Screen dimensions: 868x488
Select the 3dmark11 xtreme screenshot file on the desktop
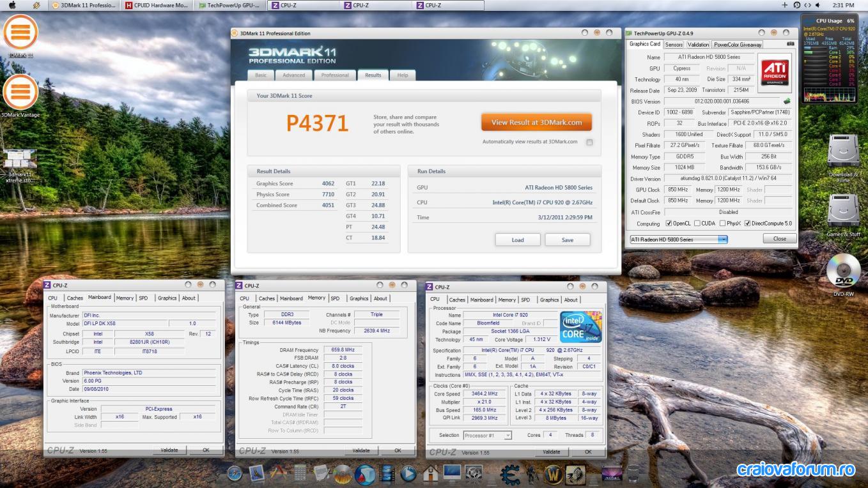click(x=19, y=159)
